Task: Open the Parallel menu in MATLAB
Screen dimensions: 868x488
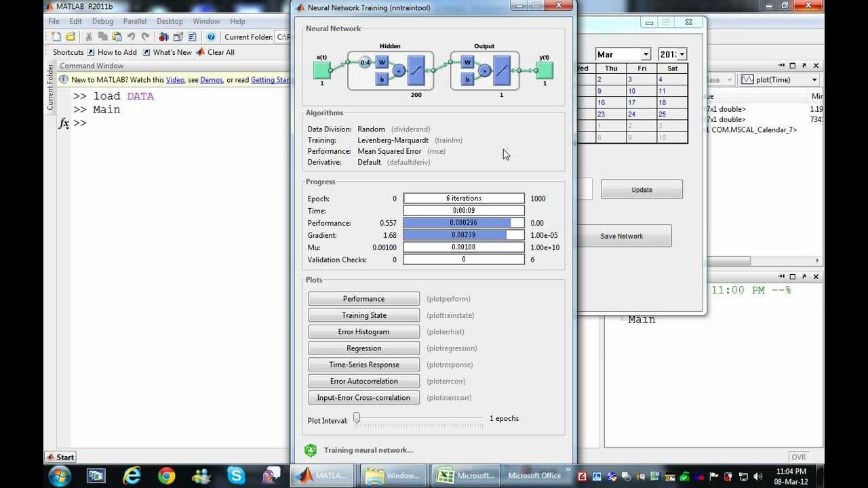Action: (135, 21)
